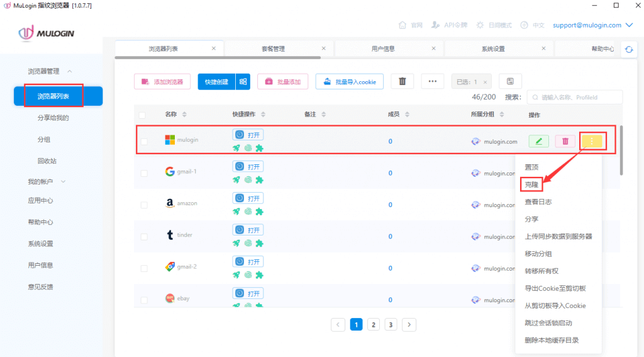Click the 添加浏览器 button
Screen dimensions: 644x357
pyautogui.click(x=162, y=81)
